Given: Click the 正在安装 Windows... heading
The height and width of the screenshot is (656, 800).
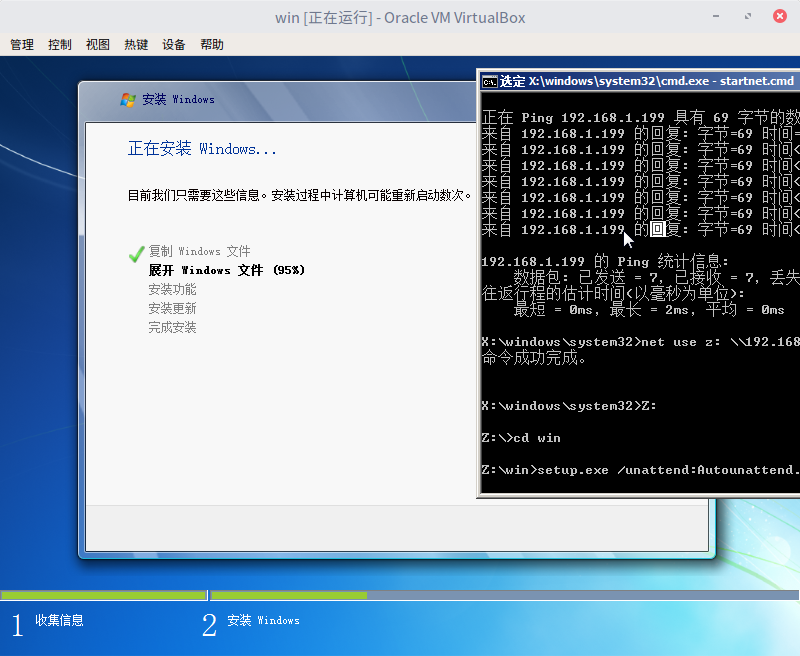Looking at the screenshot, I should pyautogui.click(x=202, y=149).
